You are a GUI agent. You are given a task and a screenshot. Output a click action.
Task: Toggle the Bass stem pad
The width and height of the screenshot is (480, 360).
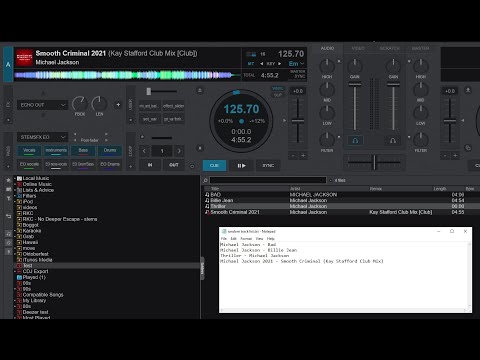(83, 151)
